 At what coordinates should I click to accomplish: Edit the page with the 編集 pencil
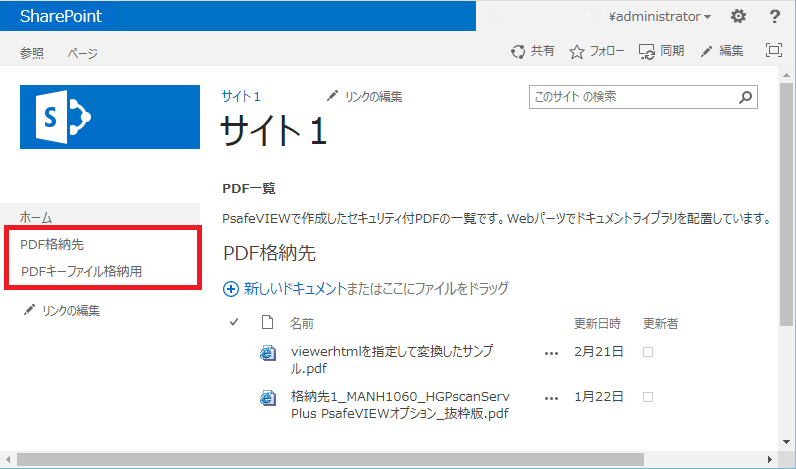click(x=706, y=52)
